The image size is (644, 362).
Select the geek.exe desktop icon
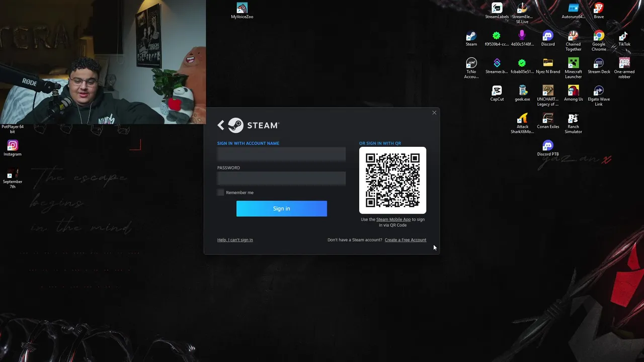(522, 94)
